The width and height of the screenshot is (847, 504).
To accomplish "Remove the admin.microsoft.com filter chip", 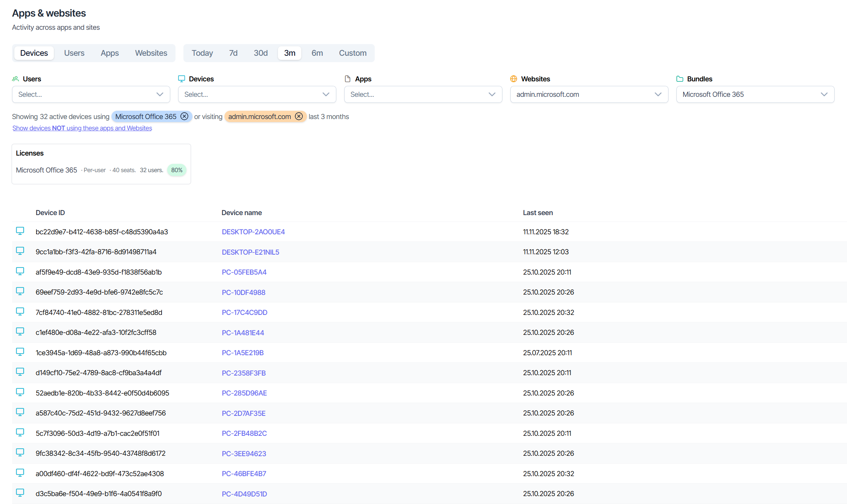I will click(299, 116).
